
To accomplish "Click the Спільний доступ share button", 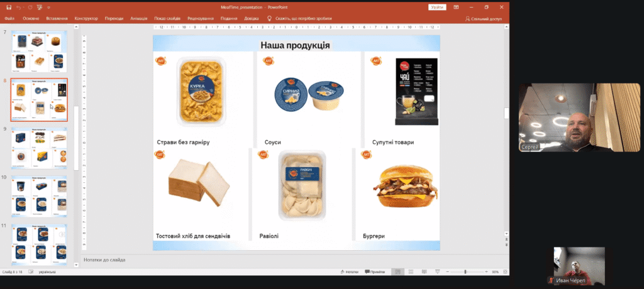I will (x=486, y=19).
